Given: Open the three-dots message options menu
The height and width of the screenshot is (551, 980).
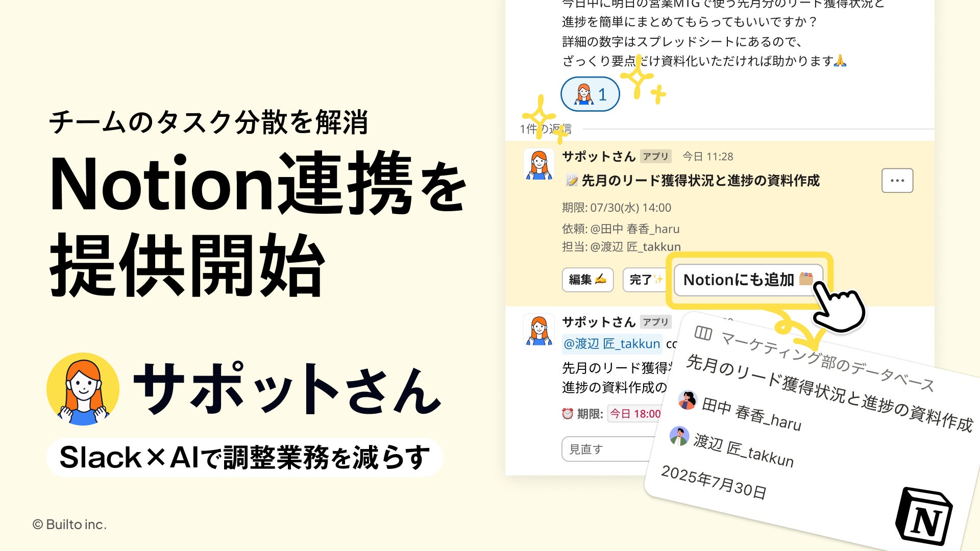Looking at the screenshot, I should [x=897, y=181].
